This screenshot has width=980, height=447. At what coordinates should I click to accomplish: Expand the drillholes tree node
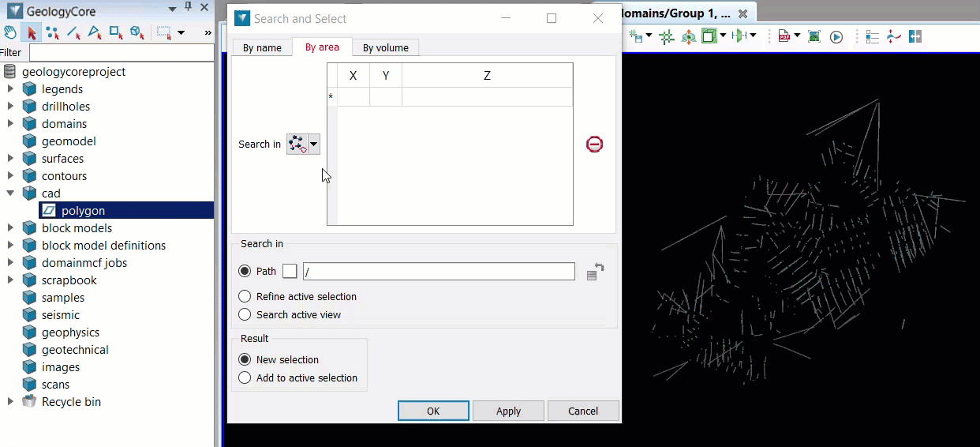10,107
